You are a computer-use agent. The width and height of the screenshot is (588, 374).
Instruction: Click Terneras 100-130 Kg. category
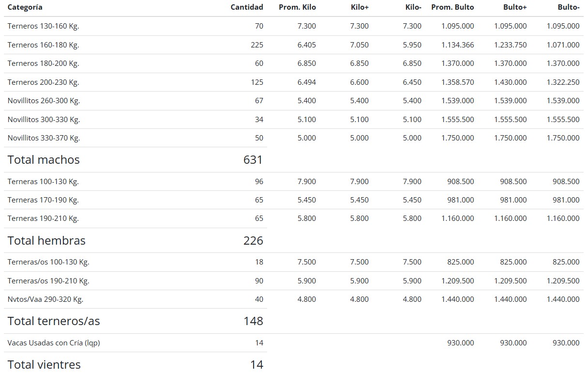click(x=43, y=182)
